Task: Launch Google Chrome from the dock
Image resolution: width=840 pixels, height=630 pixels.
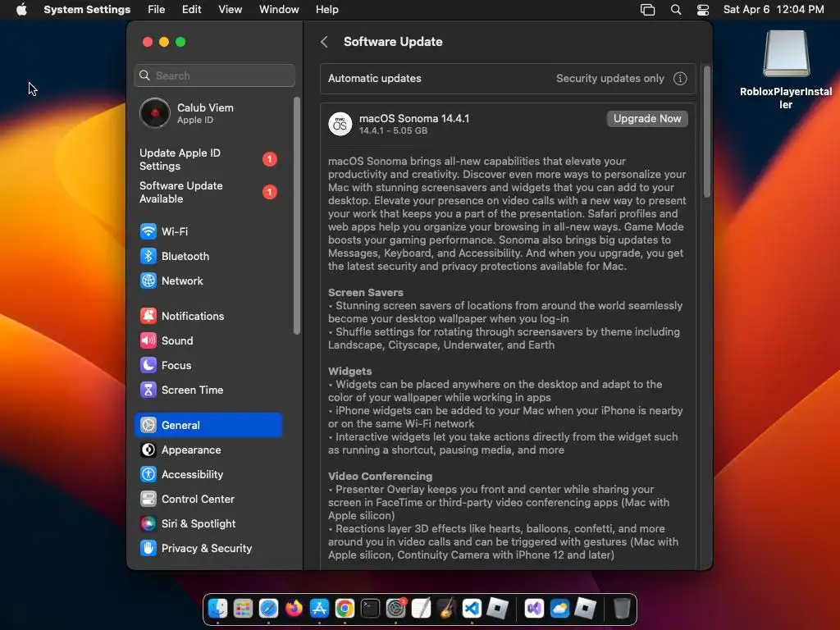Action: (345, 609)
